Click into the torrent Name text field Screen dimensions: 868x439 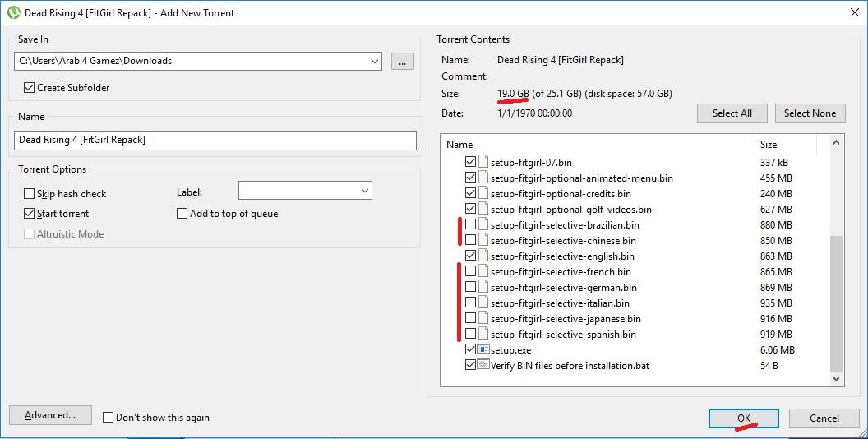215,140
